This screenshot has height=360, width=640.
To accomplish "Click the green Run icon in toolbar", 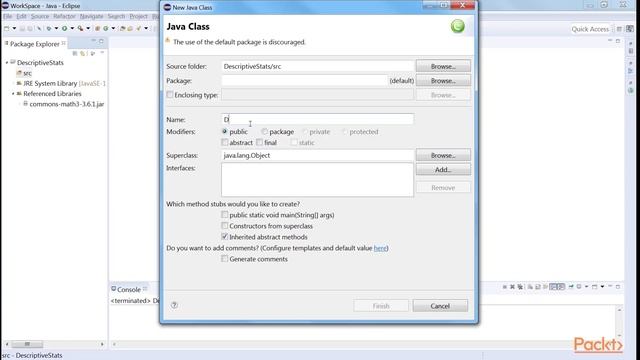I will click(64, 29).
